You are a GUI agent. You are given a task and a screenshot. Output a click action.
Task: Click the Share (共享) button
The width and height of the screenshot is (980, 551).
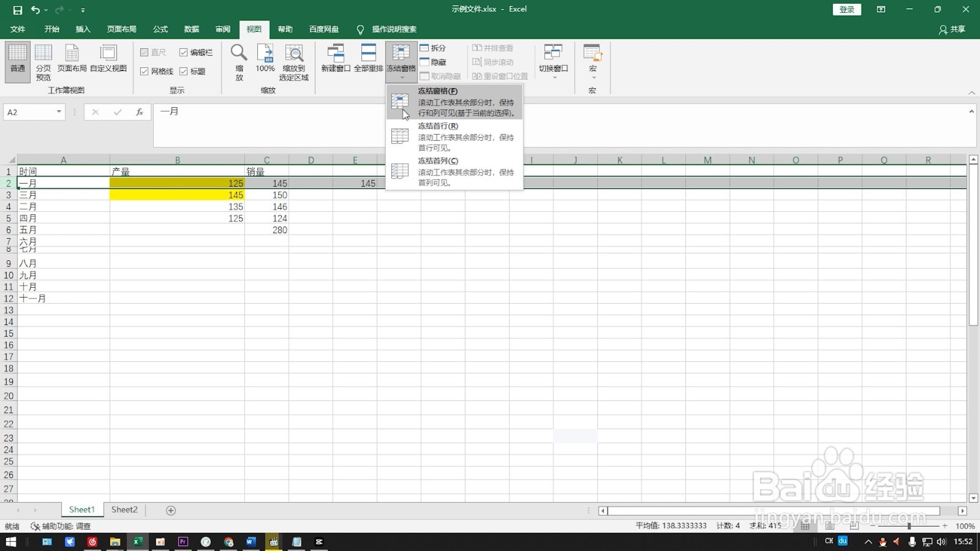(x=952, y=29)
